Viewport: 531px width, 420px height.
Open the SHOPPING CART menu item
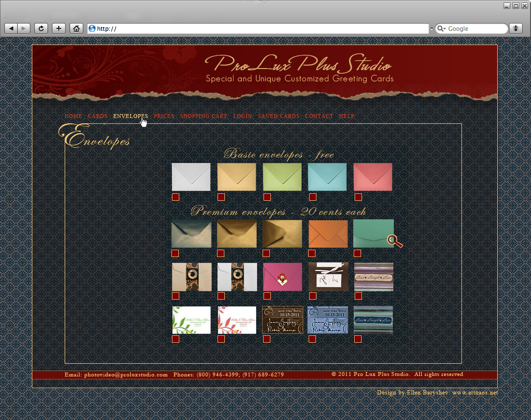(203, 116)
